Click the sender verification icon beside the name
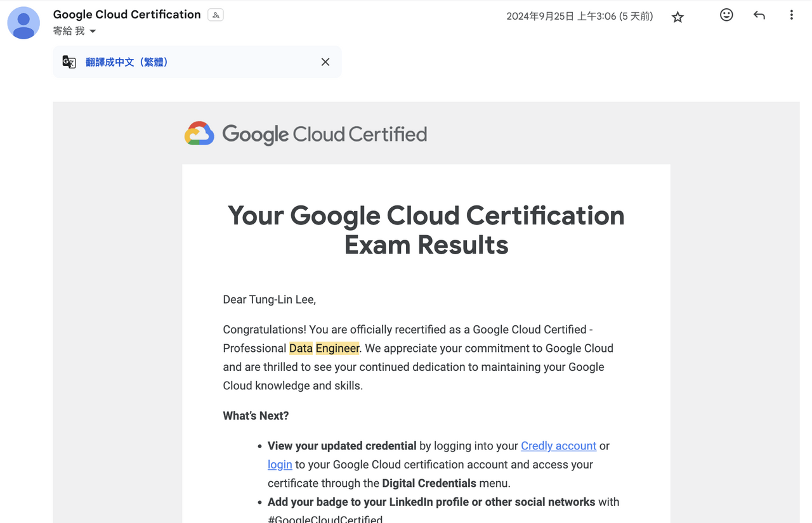This screenshot has width=812, height=523. 215,14
